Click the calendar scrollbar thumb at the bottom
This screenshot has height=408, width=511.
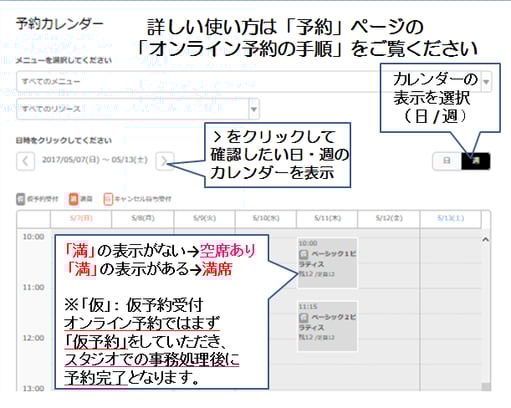point(486,387)
